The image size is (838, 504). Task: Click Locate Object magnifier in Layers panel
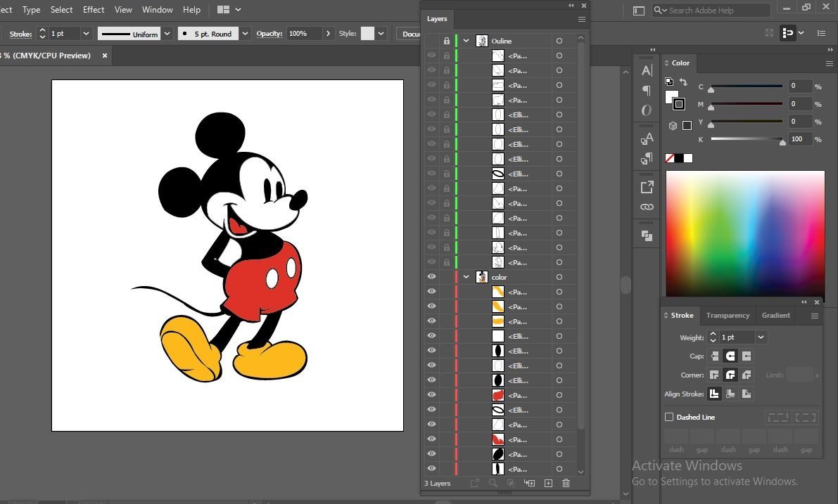click(493, 483)
